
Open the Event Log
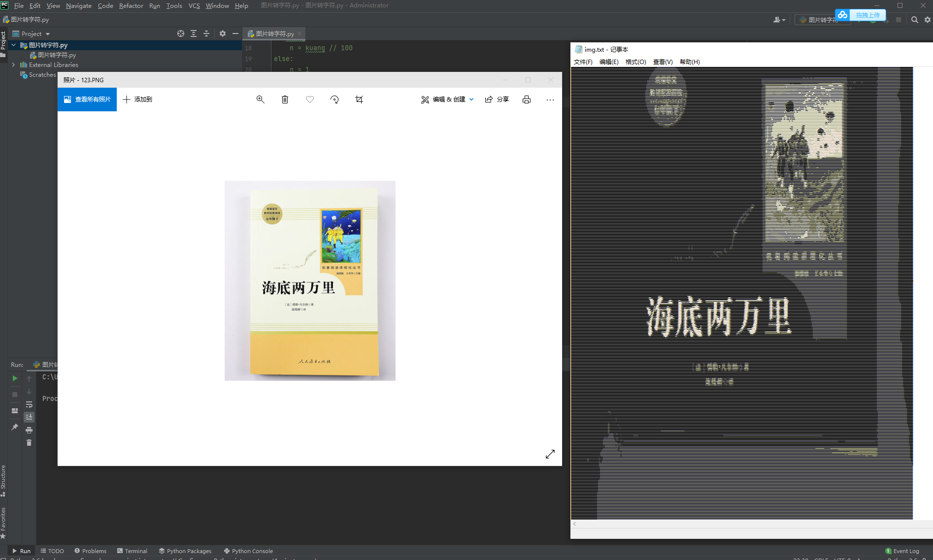pyautogui.click(x=902, y=551)
